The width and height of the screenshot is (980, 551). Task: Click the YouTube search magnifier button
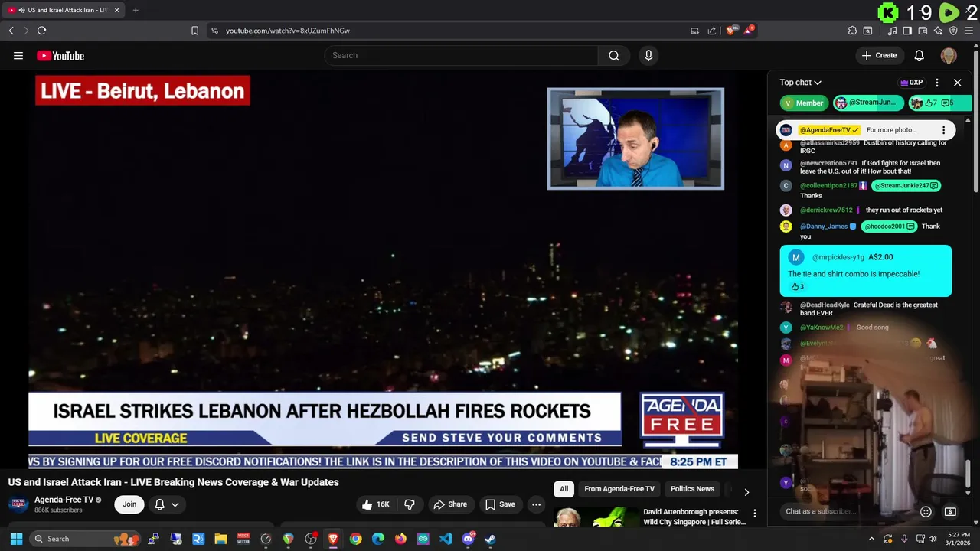pos(614,55)
